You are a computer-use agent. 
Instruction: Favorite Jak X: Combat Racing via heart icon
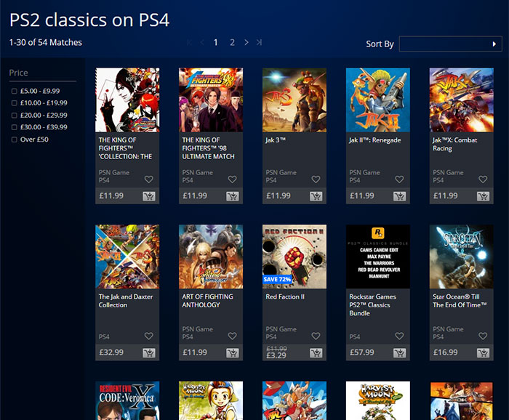(483, 179)
